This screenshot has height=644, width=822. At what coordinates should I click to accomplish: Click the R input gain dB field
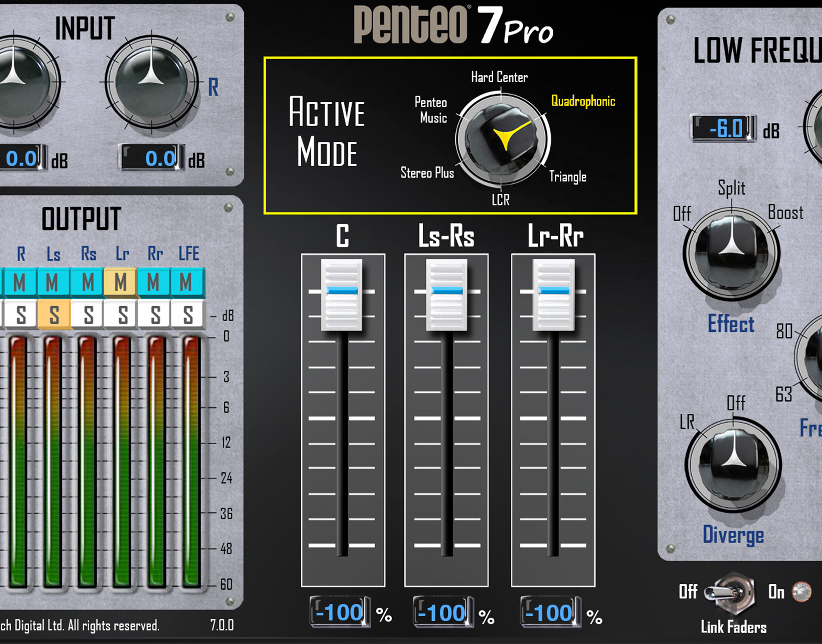pos(151,158)
